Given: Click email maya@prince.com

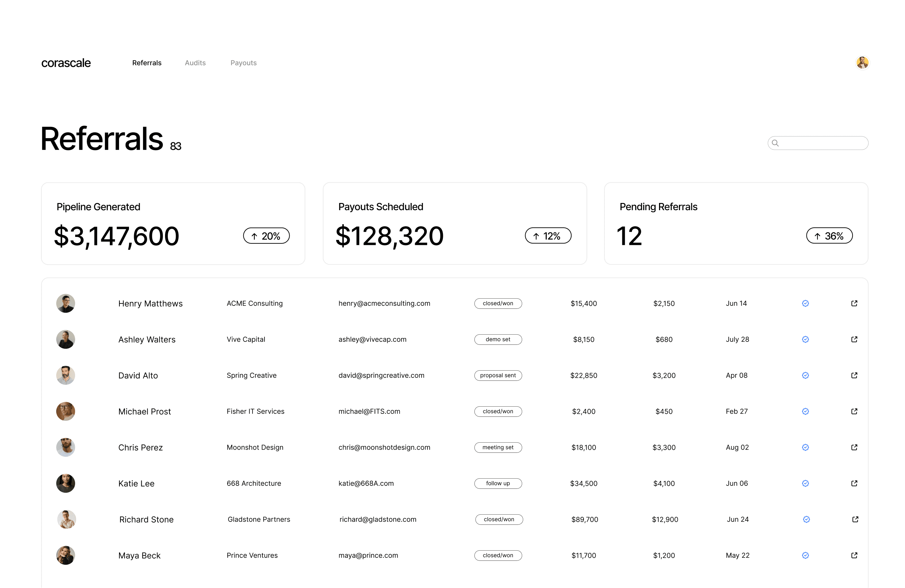Looking at the screenshot, I should coord(368,555).
